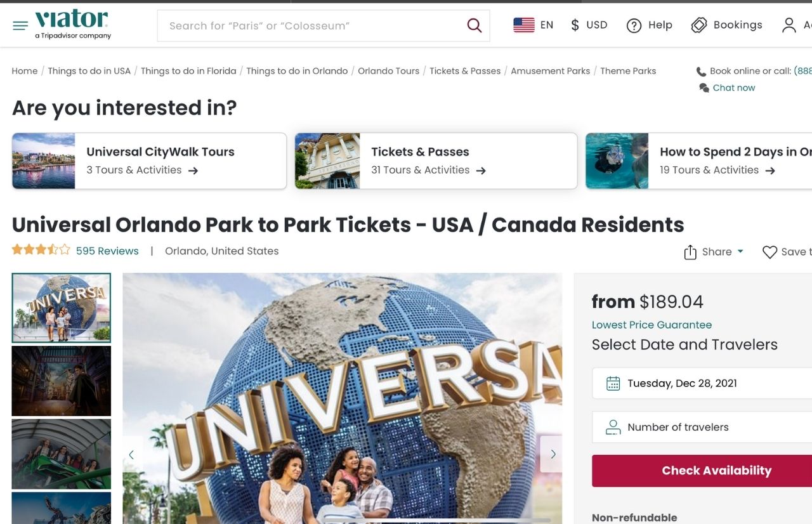This screenshot has width=812, height=524.
Task: Open the Tickets & Passes card image
Action: (x=327, y=161)
